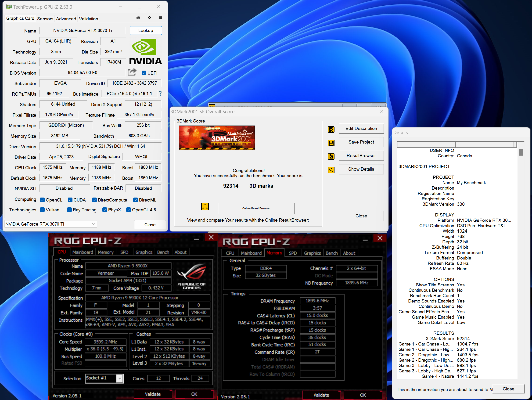Switch to the Sensors tab in GPU-Z

pyautogui.click(x=45, y=18)
